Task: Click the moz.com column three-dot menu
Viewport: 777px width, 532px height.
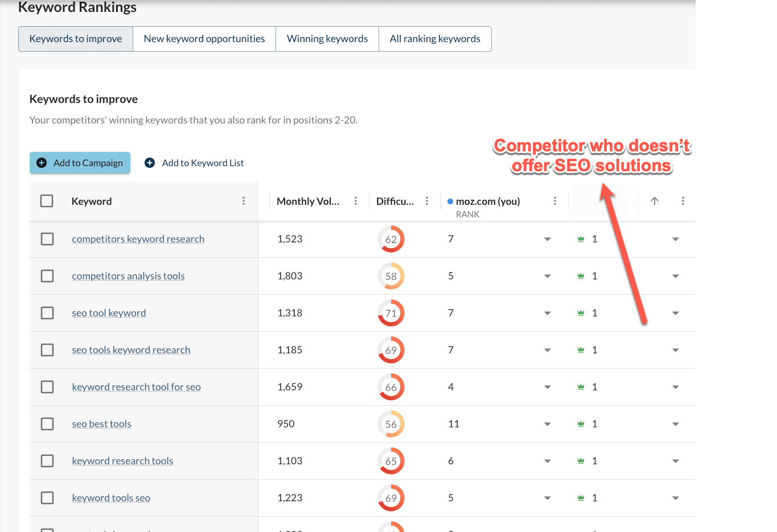Action: [555, 201]
